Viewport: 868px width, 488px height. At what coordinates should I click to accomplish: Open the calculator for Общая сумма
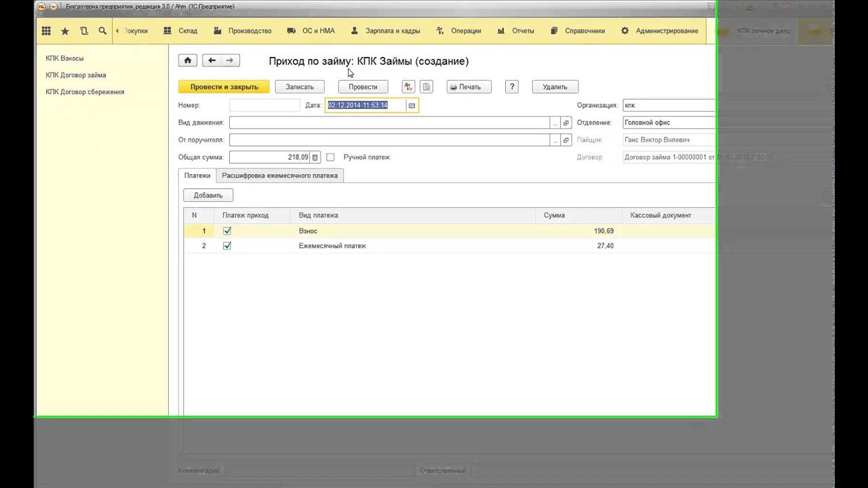click(315, 157)
